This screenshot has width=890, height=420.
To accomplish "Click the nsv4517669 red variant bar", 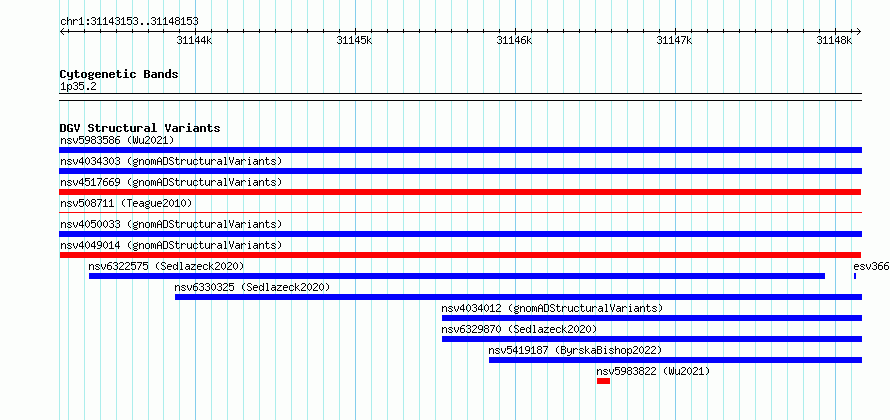I will [460, 192].
